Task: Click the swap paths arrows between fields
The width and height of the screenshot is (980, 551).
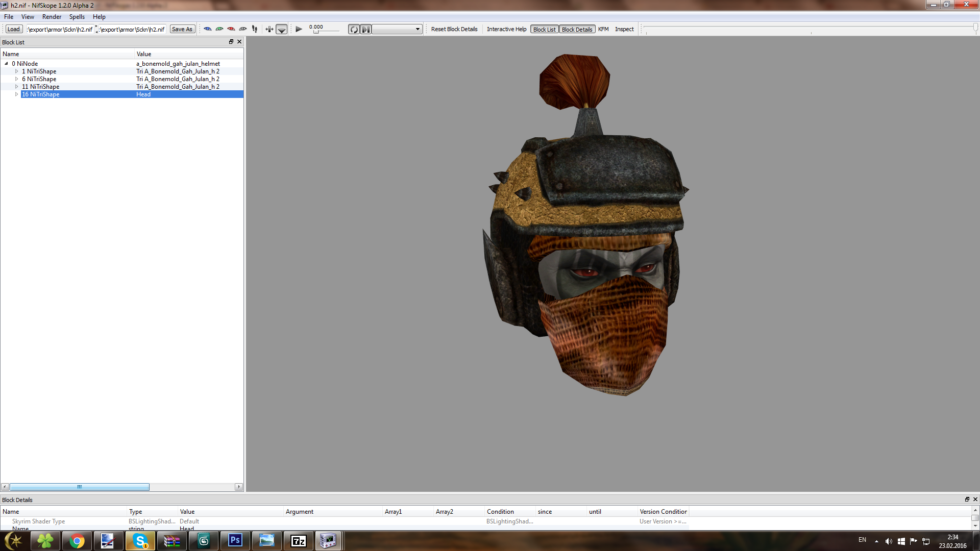Action: [96, 29]
